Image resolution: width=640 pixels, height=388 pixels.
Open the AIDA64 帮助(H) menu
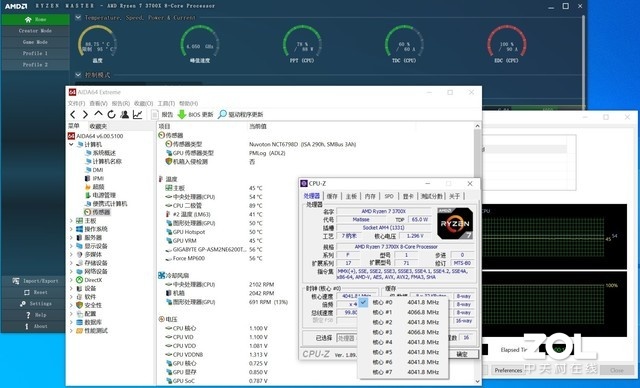(x=189, y=104)
